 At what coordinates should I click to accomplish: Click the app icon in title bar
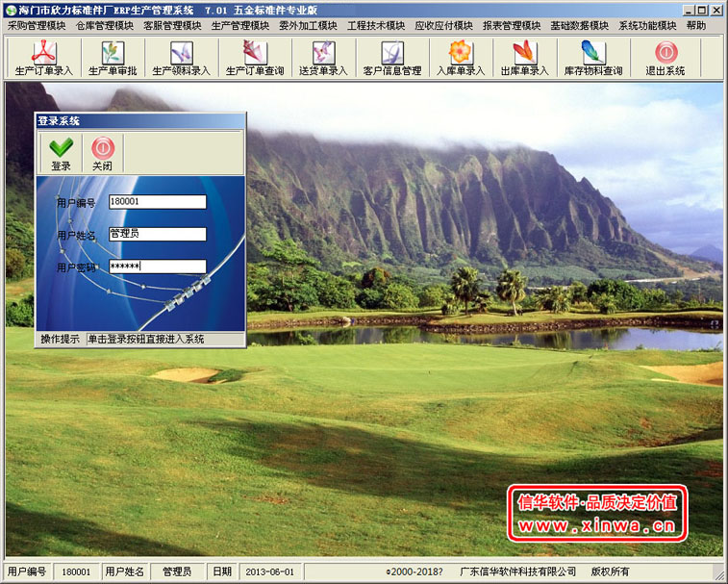point(11,11)
